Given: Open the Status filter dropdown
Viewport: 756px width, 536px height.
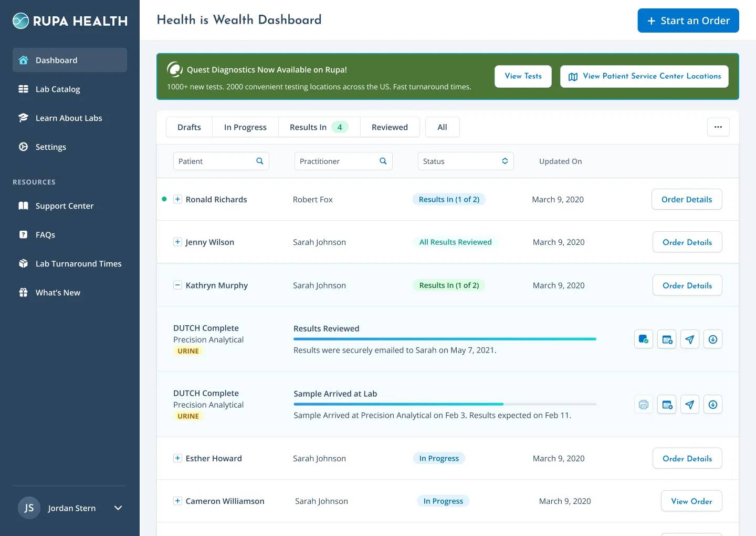Looking at the screenshot, I should pos(466,161).
